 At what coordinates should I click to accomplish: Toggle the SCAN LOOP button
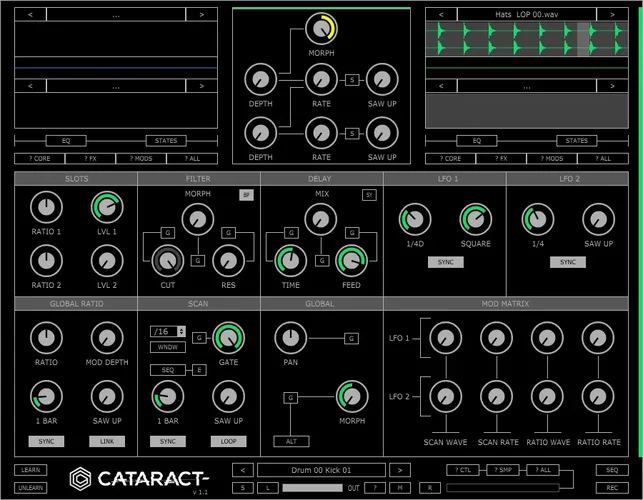point(228,441)
